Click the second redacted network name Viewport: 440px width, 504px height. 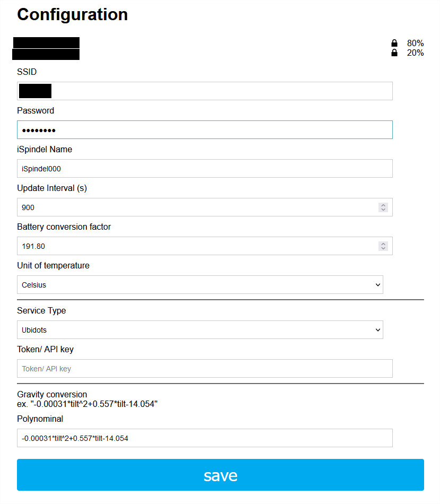(46, 54)
